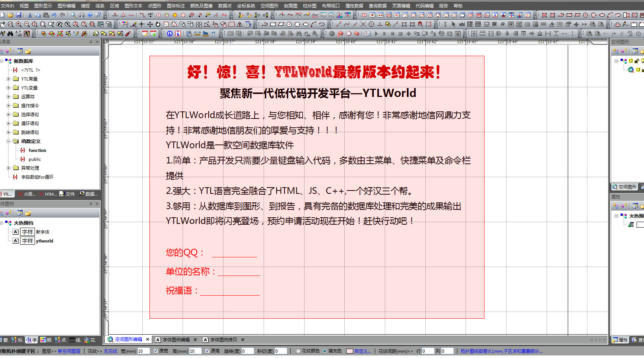644x358 pixels.
Task: Collapse the 函数定义 tree node
Action: 8,141
